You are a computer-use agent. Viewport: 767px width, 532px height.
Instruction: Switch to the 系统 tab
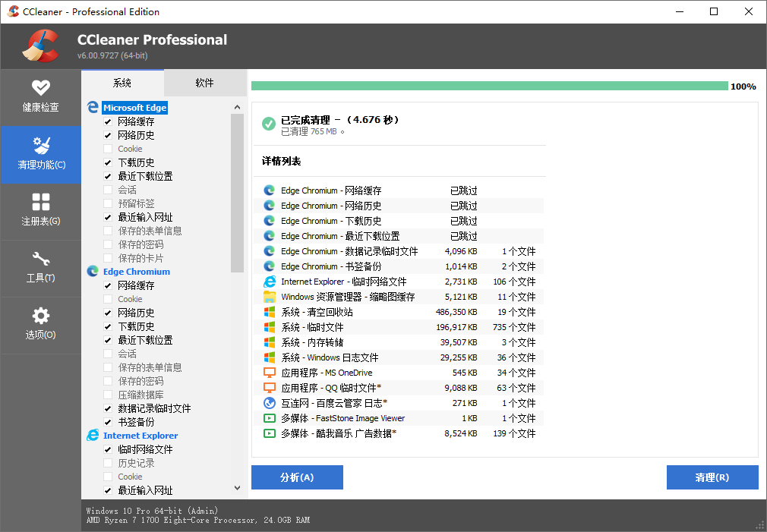[122, 83]
